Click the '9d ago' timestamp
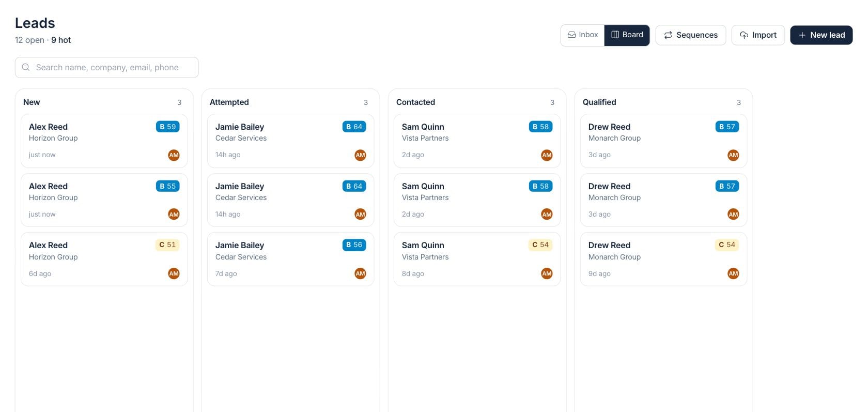The height and width of the screenshot is (412, 868). point(599,273)
